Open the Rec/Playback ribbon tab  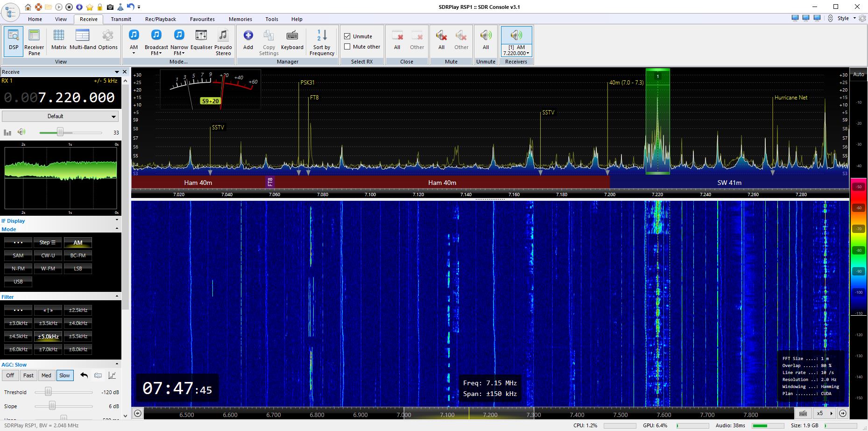click(160, 19)
